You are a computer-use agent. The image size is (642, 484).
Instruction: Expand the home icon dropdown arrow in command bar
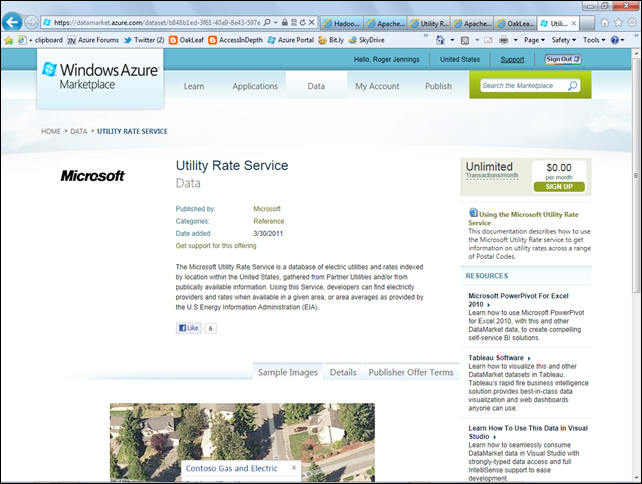[x=452, y=40]
